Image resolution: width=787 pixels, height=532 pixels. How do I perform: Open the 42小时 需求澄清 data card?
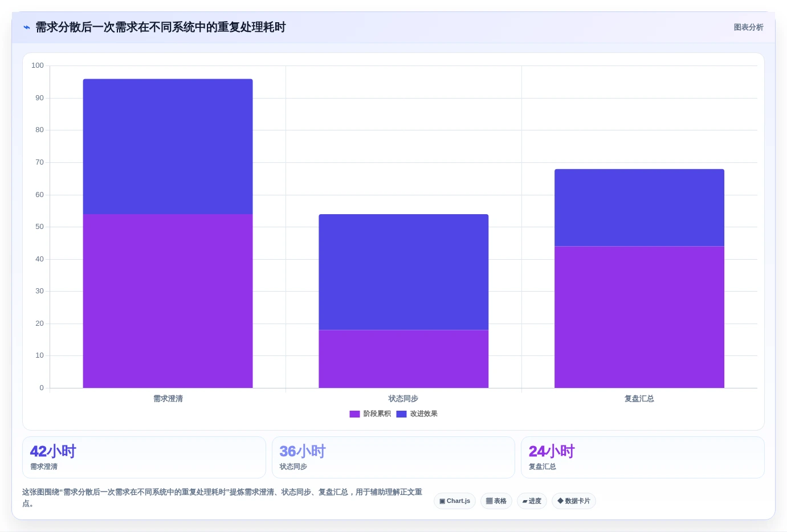point(144,457)
